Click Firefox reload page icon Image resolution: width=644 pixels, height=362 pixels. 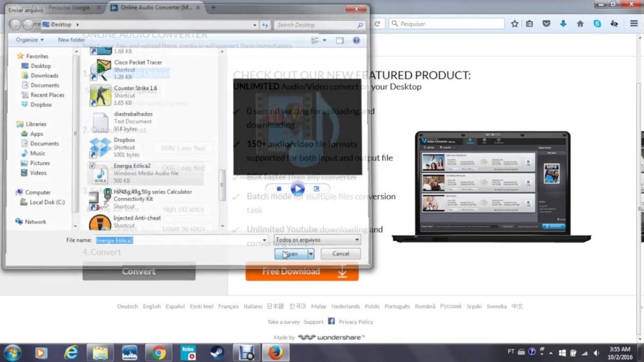coord(377,24)
